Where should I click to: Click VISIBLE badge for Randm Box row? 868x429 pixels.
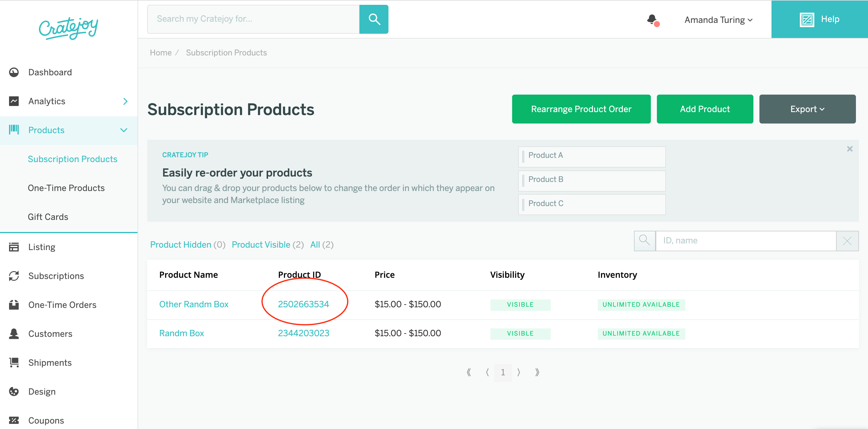pos(520,333)
